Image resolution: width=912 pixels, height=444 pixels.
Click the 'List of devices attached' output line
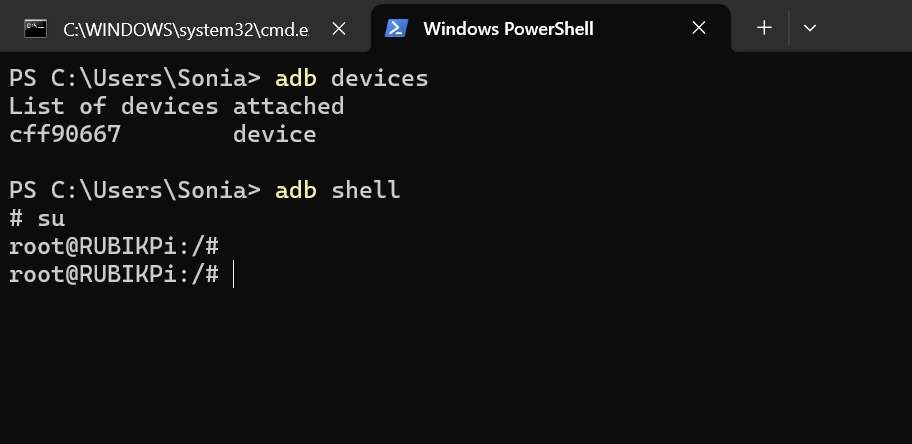pos(176,106)
